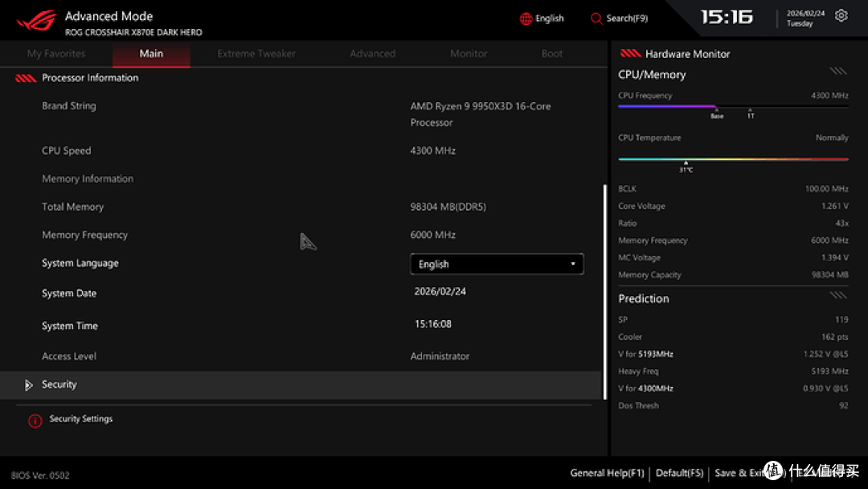The height and width of the screenshot is (489, 868).
Task: Click the ROG logo icon
Action: coord(36,21)
